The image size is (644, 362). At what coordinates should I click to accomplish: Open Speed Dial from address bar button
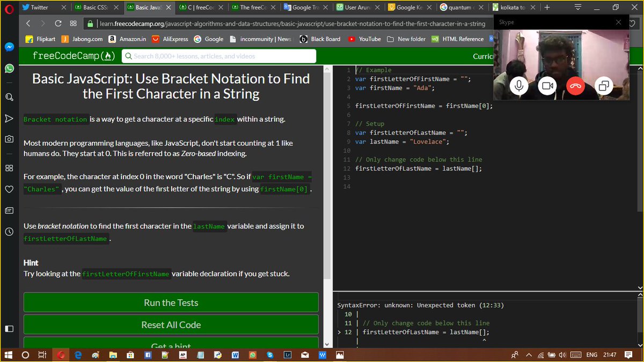point(73,24)
